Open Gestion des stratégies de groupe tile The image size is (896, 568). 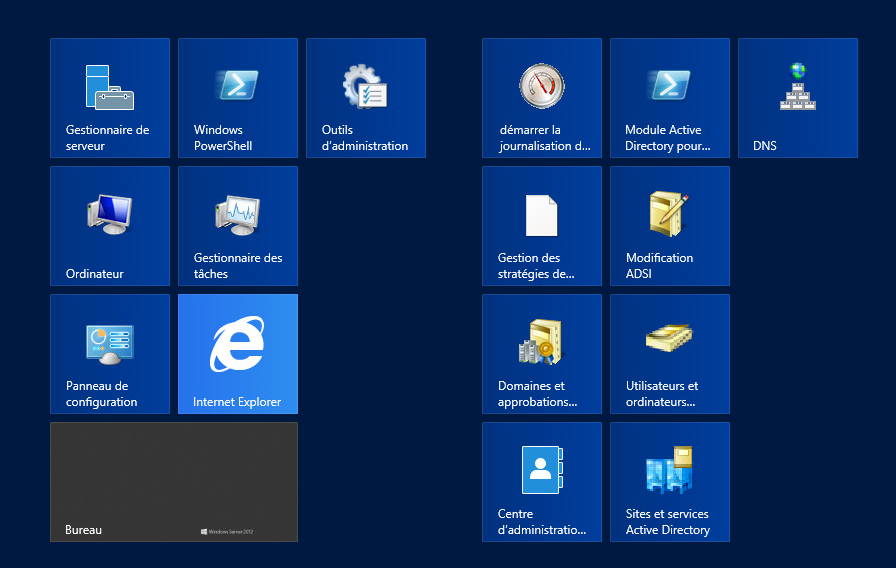(x=542, y=226)
